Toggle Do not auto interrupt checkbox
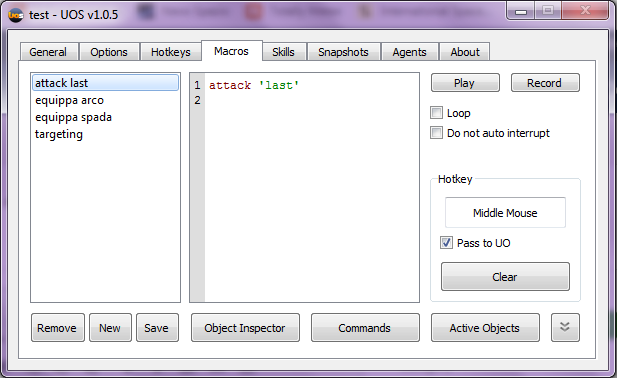The height and width of the screenshot is (378, 617). click(x=436, y=133)
